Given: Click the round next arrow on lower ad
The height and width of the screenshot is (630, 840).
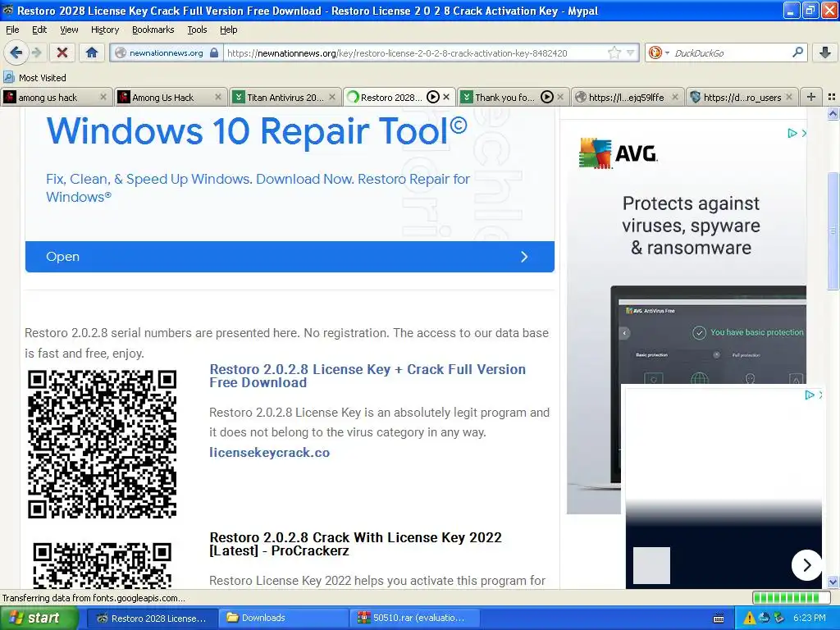Looking at the screenshot, I should (807, 564).
